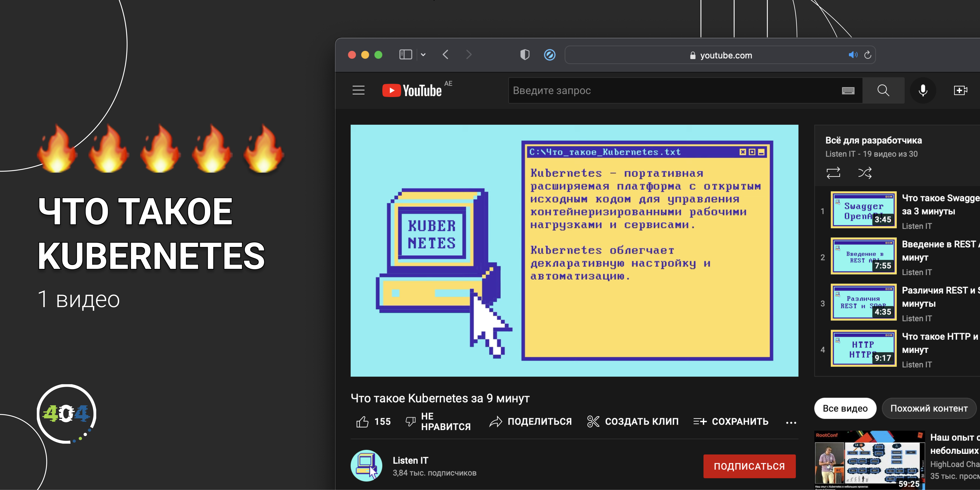Image resolution: width=980 pixels, height=490 pixels.
Task: Click the main video player area
Action: point(574,250)
